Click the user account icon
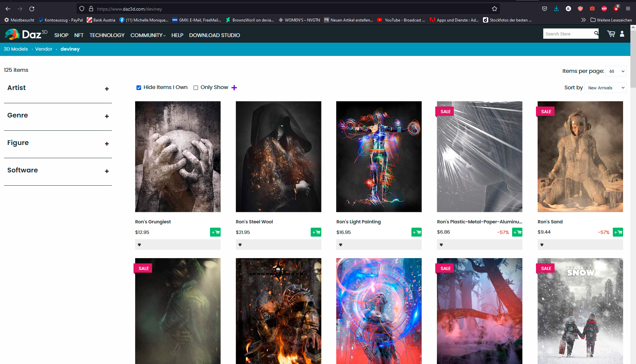The image size is (636, 364). (622, 34)
